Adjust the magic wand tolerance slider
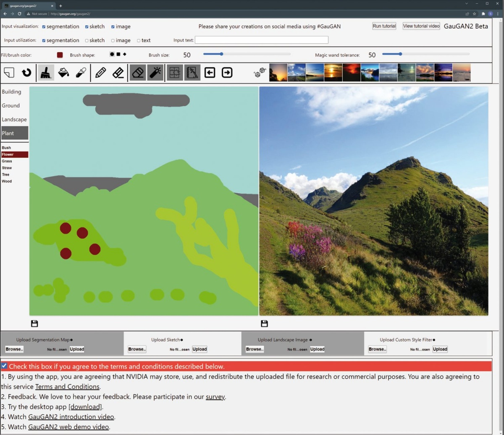 tap(425, 54)
